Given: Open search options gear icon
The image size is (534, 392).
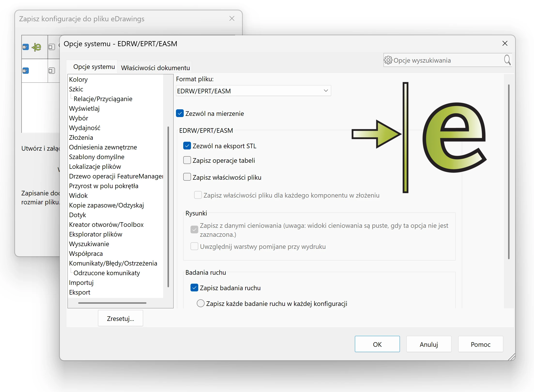Looking at the screenshot, I should tap(388, 60).
